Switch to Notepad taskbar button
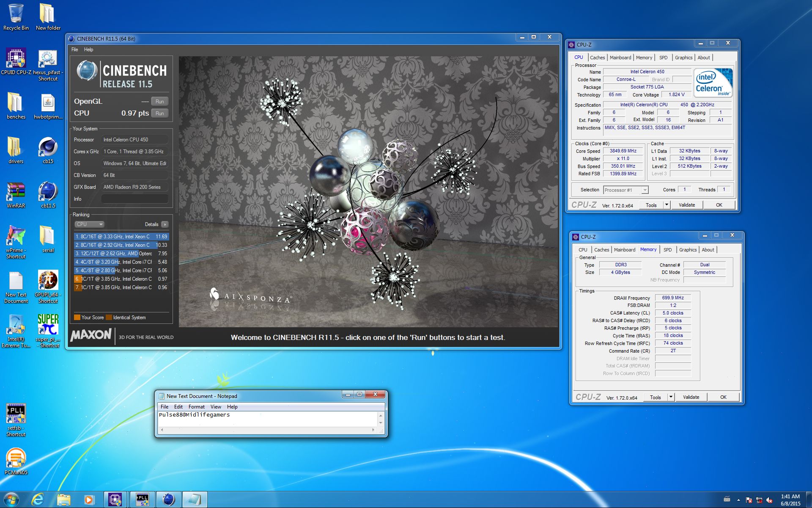This screenshot has width=812, height=508. point(195,500)
